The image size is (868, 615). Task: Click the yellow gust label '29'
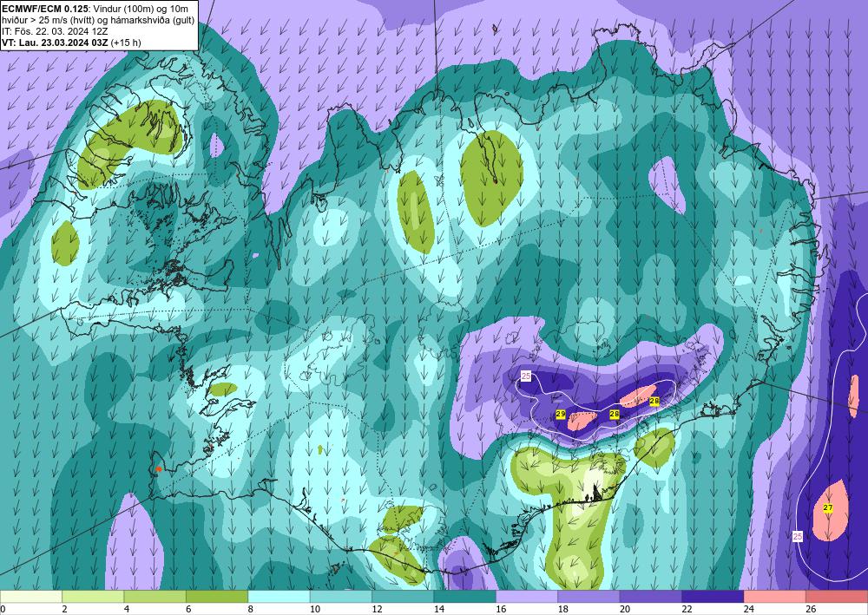(560, 414)
